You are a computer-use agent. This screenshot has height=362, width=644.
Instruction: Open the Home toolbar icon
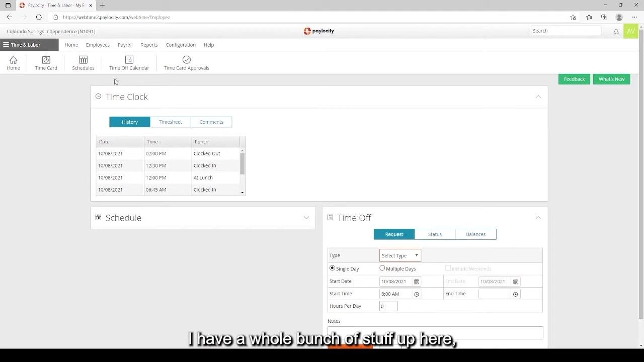click(x=13, y=63)
